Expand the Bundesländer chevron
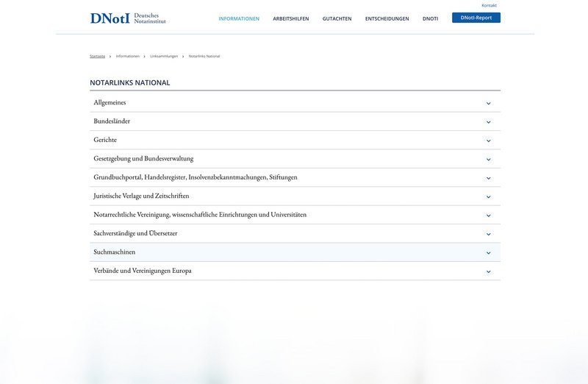588x384 pixels. pyautogui.click(x=488, y=122)
